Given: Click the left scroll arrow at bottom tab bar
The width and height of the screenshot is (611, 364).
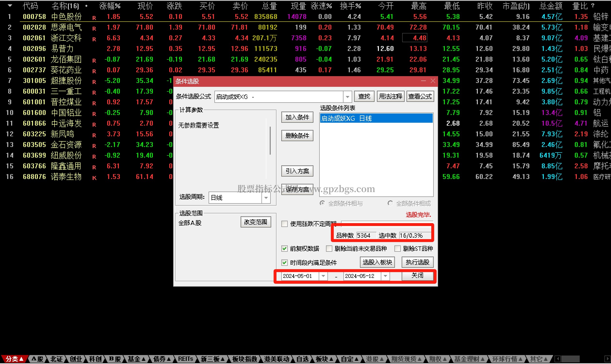Looking at the screenshot, I should [557, 359].
